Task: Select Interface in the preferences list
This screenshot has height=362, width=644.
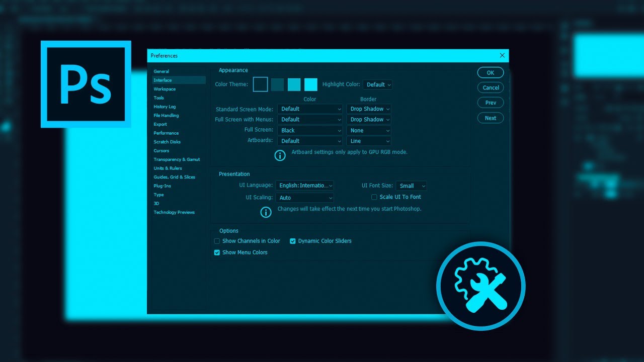Action: click(x=179, y=80)
